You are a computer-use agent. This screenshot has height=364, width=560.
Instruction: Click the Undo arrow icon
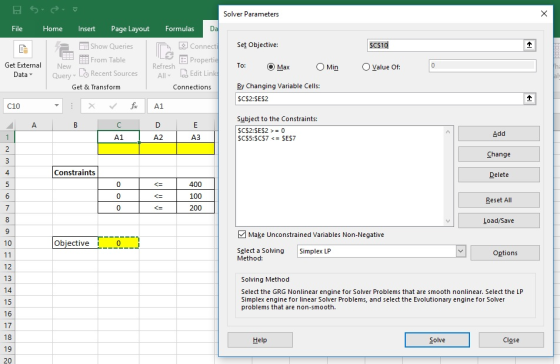pyautogui.click(x=34, y=10)
